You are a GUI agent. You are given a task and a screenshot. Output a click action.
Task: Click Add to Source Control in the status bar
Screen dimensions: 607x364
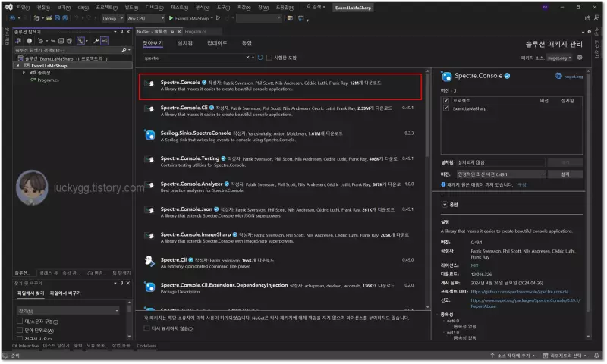(x=513, y=356)
